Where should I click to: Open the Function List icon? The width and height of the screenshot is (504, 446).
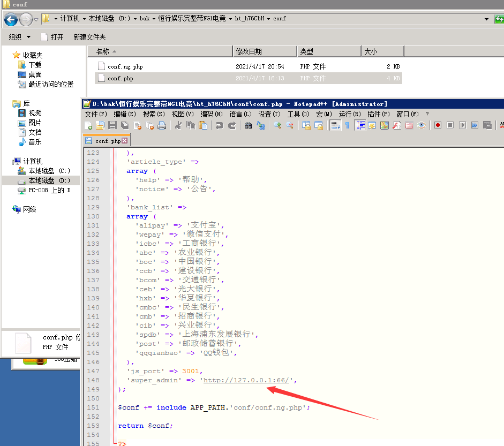(397, 125)
